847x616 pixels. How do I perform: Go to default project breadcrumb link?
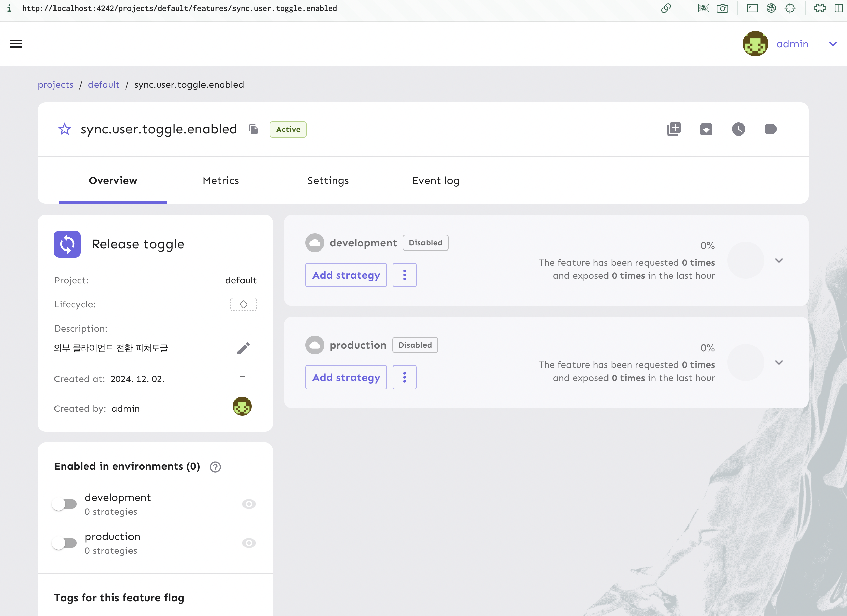104,85
